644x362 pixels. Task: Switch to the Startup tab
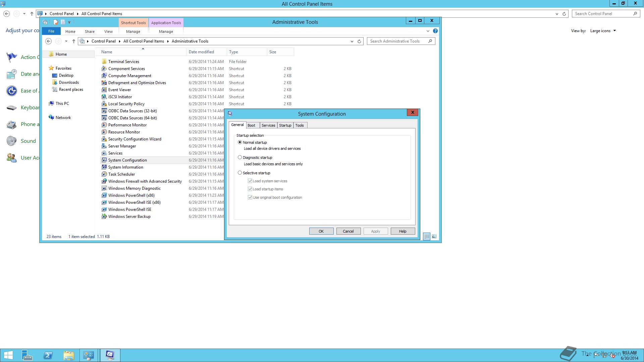pos(285,125)
